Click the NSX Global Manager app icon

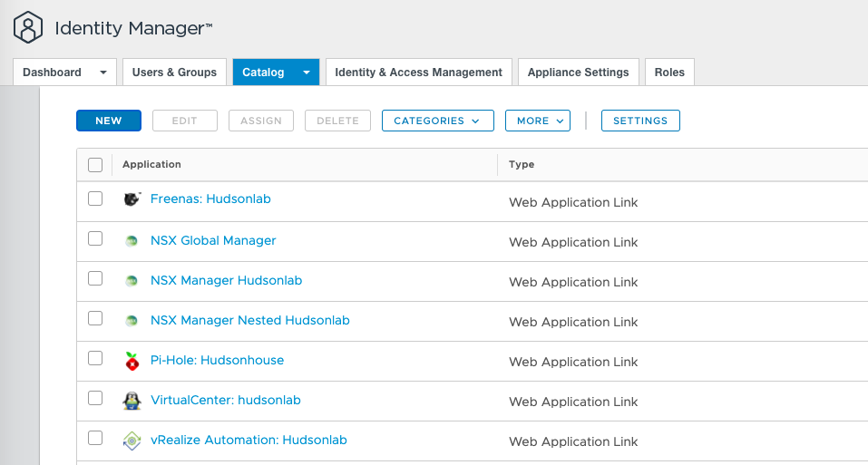coord(132,241)
